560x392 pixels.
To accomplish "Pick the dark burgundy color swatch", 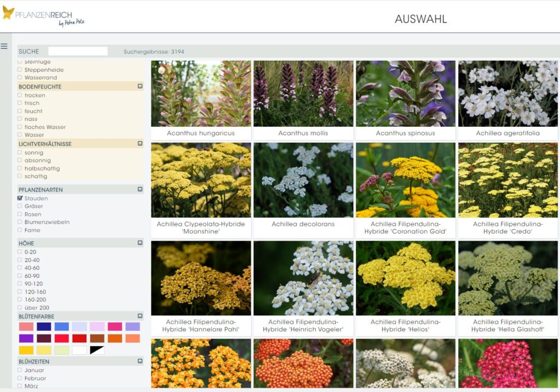I will tap(44, 338).
